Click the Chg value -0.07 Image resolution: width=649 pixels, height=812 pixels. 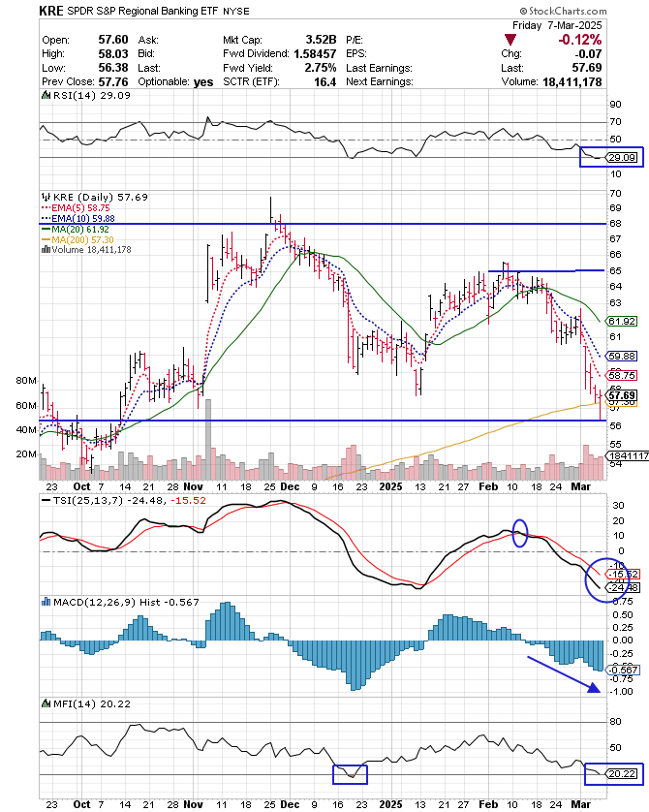click(590, 54)
